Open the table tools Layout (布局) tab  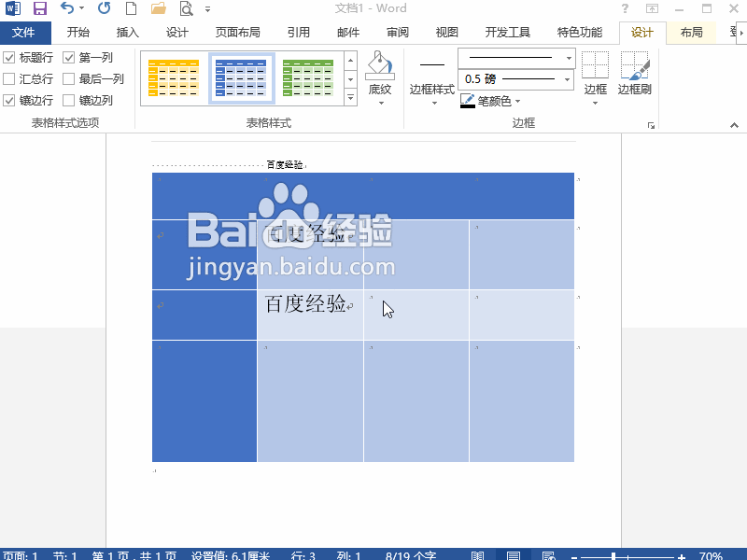(691, 33)
